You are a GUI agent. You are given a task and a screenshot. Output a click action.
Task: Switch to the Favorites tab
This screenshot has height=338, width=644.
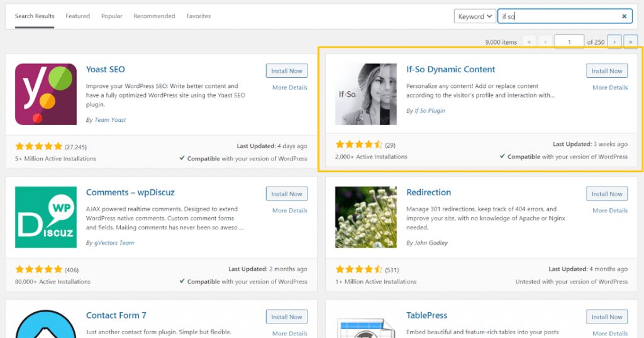click(198, 16)
